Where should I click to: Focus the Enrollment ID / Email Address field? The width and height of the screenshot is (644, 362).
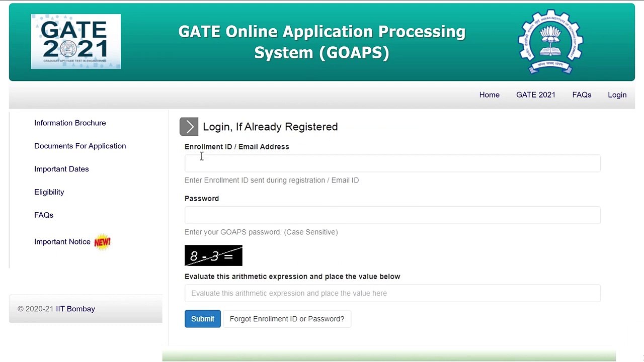392,163
